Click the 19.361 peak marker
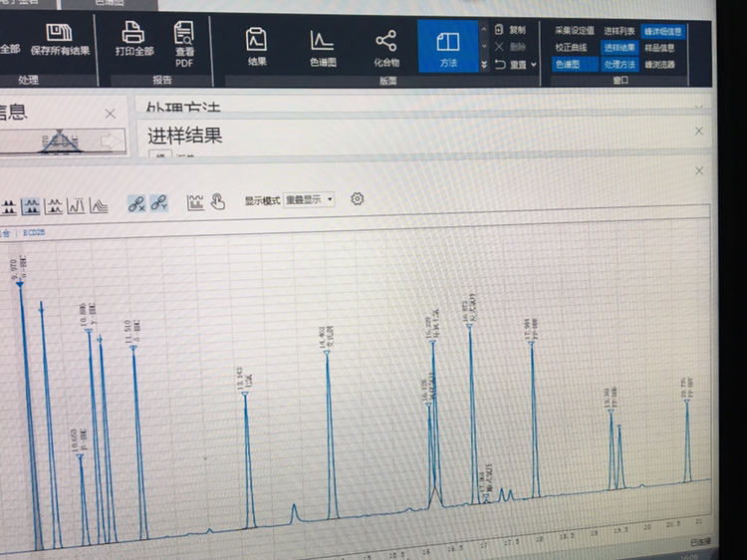Screen dimensions: 747x560 point(611,412)
